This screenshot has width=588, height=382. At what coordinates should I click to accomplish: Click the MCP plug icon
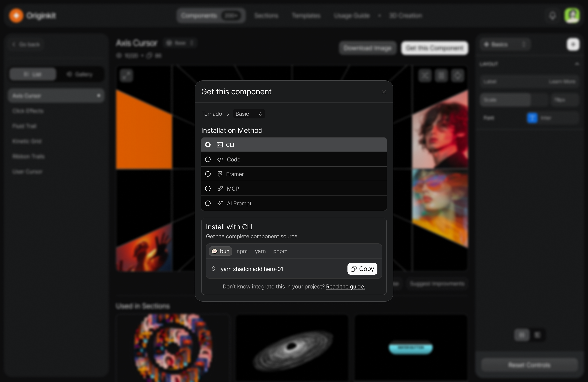pos(220,188)
